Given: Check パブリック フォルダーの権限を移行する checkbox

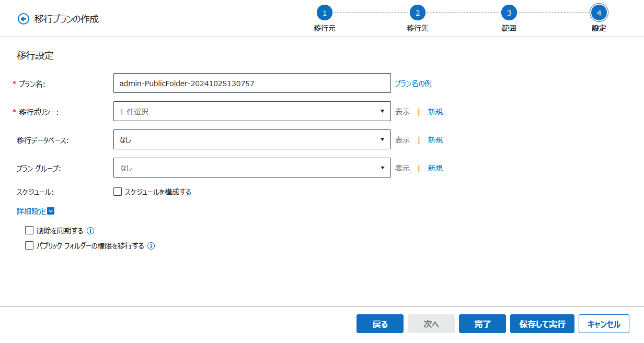Looking at the screenshot, I should point(29,245).
